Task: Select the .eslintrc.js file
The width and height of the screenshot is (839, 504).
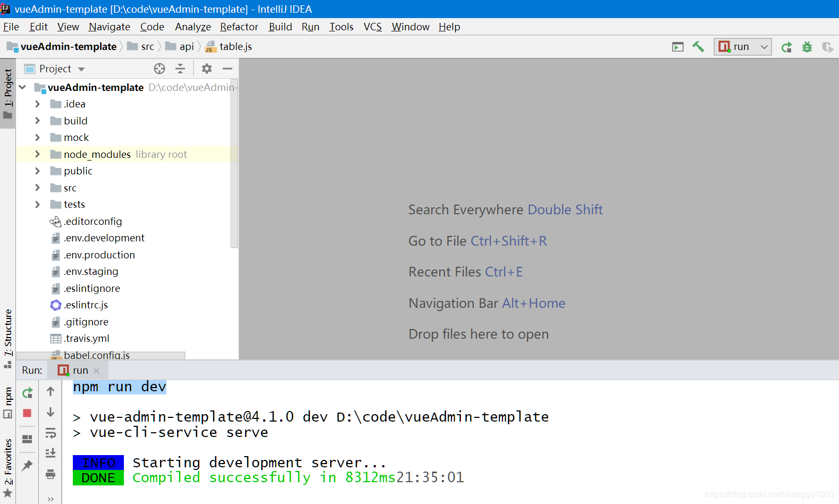Action: [x=80, y=305]
